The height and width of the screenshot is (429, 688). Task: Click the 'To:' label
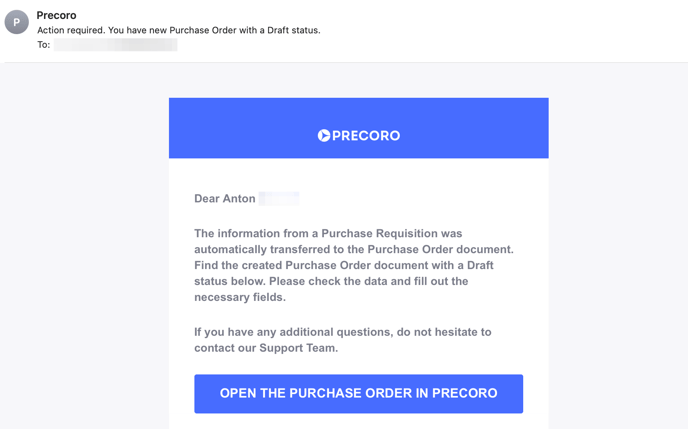point(43,45)
